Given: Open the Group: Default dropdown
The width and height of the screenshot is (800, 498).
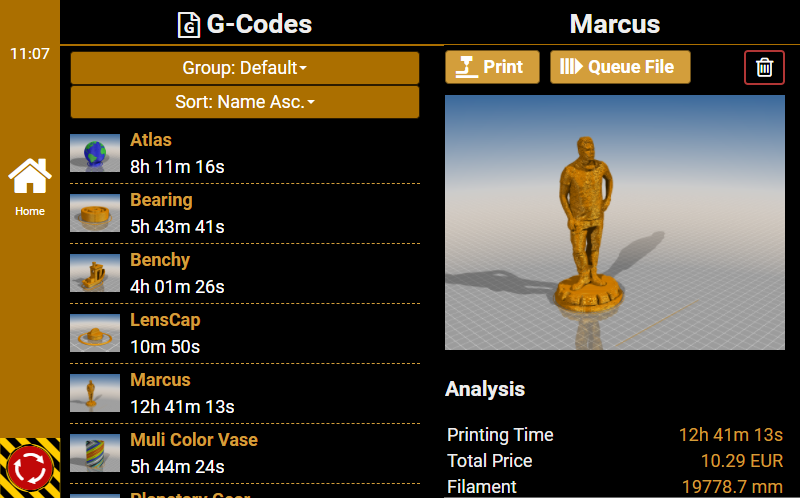Looking at the screenshot, I should (x=245, y=68).
